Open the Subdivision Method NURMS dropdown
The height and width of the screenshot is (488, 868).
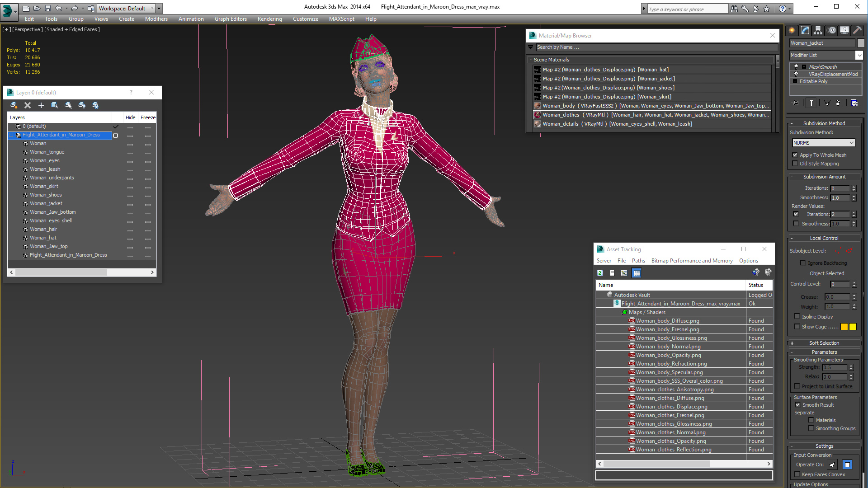click(824, 143)
